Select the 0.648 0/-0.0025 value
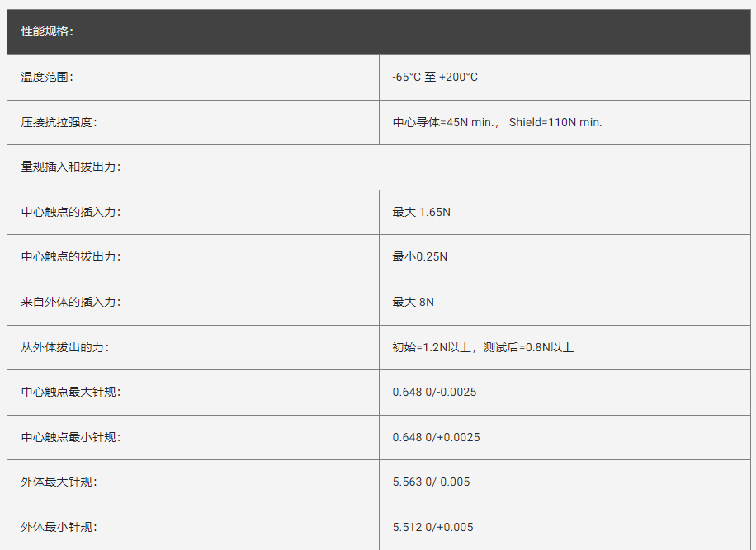 tap(434, 392)
